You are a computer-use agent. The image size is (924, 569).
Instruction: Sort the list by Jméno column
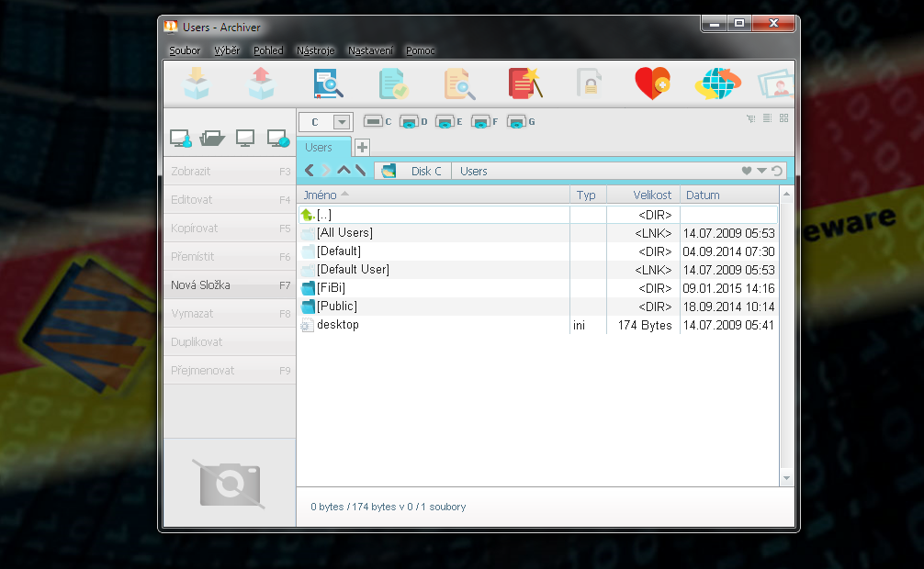320,195
